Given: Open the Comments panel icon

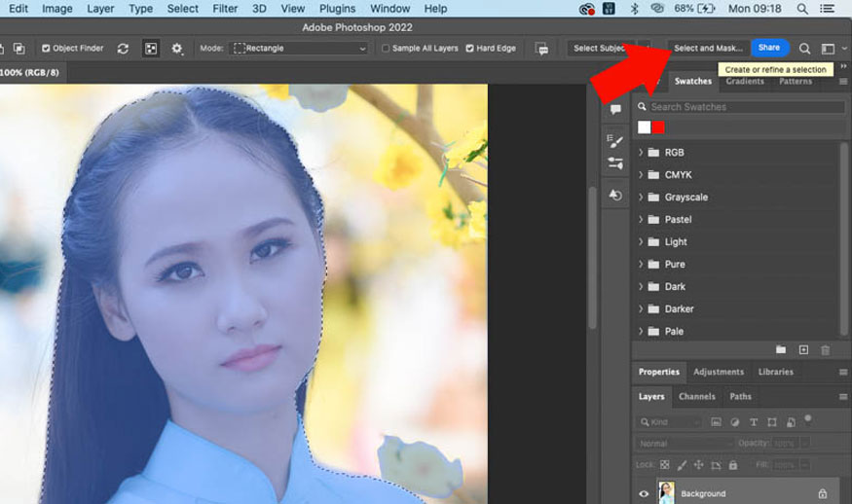Looking at the screenshot, I should tap(615, 109).
